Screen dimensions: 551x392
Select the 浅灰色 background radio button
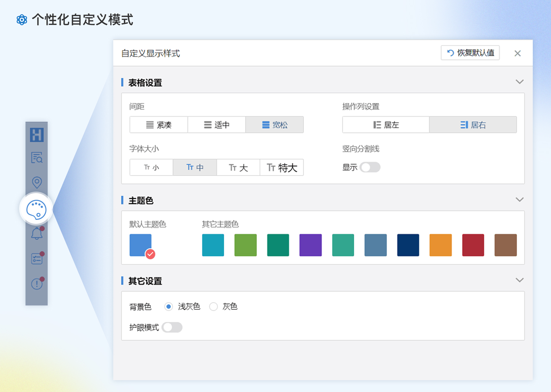coord(168,307)
